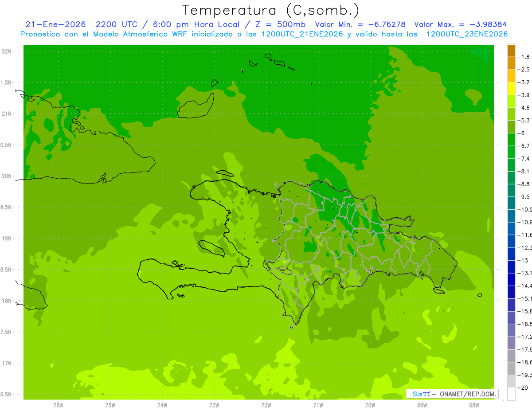Screen dimensions: 532x411
Task: Click the "-15.1" colorbar label
Action: click(524, 299)
